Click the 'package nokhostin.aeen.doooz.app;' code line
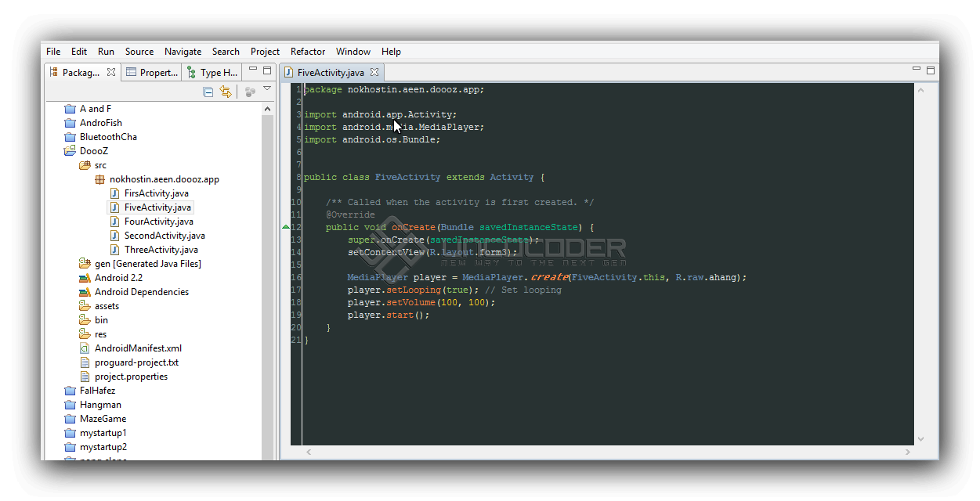This screenshot has width=980, height=501. coord(394,89)
